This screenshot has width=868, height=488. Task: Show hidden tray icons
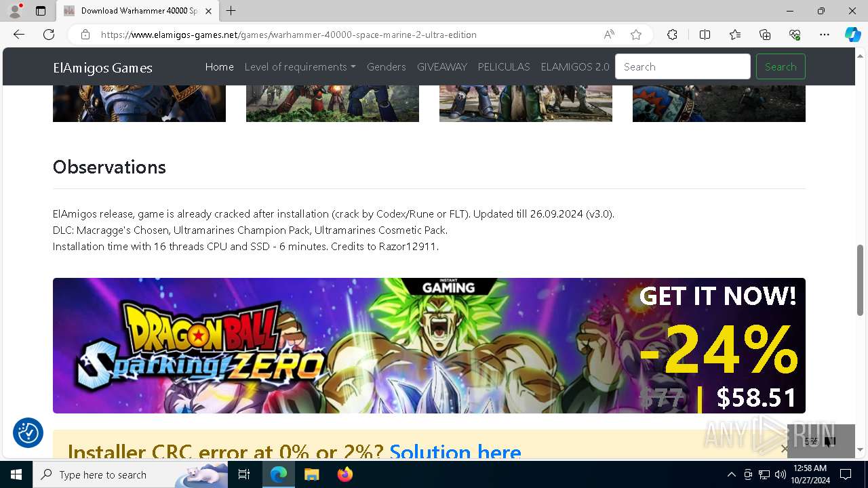click(731, 474)
